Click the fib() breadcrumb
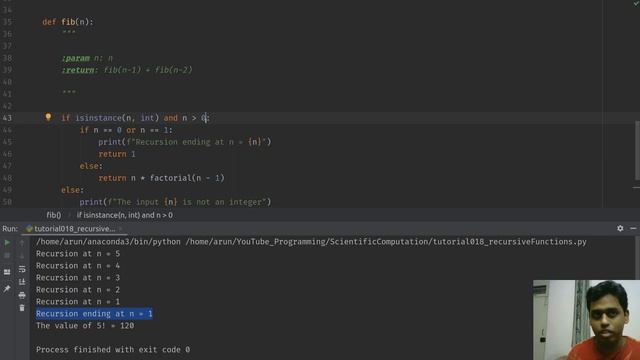This screenshot has height=360, width=640. click(53, 215)
